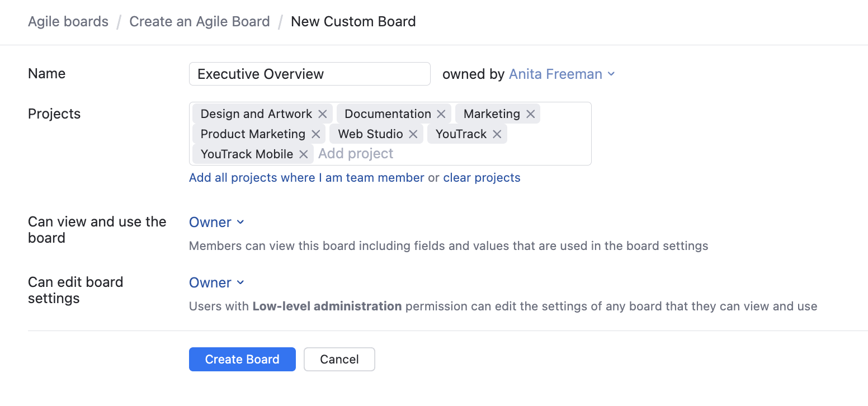
Task: Open Create an Agile Board breadcrumb link
Action: (199, 21)
